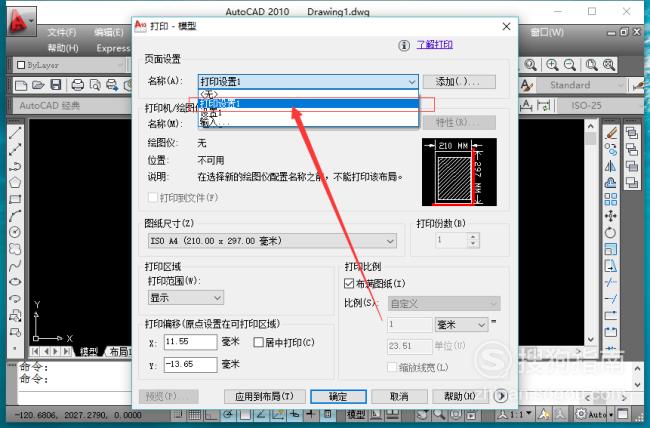The image size is (650, 428).
Task: Open the 帮助(H) menu
Action: [63, 48]
